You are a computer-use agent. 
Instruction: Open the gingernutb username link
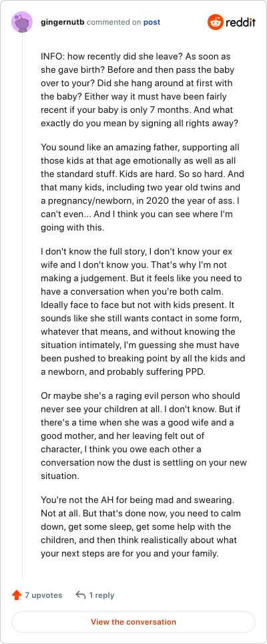(x=63, y=22)
